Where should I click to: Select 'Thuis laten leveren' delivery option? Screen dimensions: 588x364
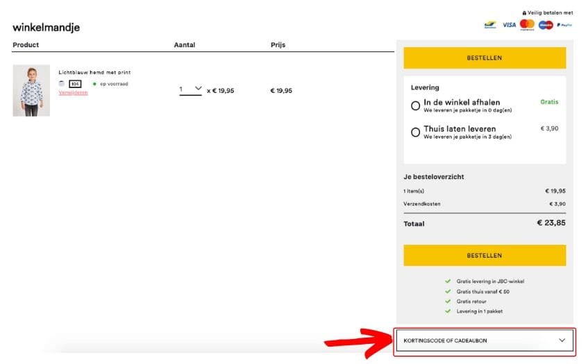point(416,132)
